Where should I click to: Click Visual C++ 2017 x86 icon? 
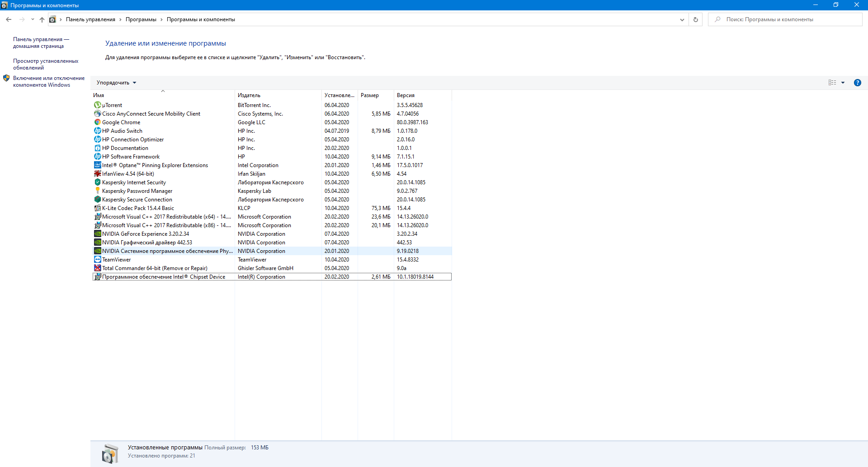97,225
